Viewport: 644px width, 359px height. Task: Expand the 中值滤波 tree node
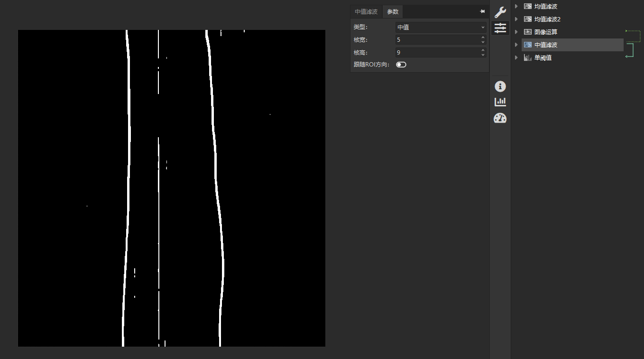516,45
